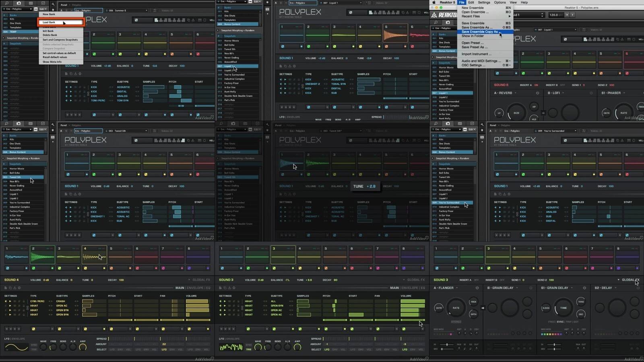The image size is (644, 362).
Task: Open 009 You're Surrounded snapshot dropdown
Action: coord(555,131)
